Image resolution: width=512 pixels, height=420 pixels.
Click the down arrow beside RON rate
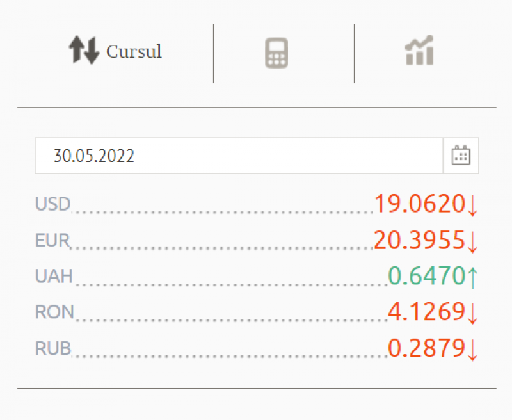coord(472,313)
